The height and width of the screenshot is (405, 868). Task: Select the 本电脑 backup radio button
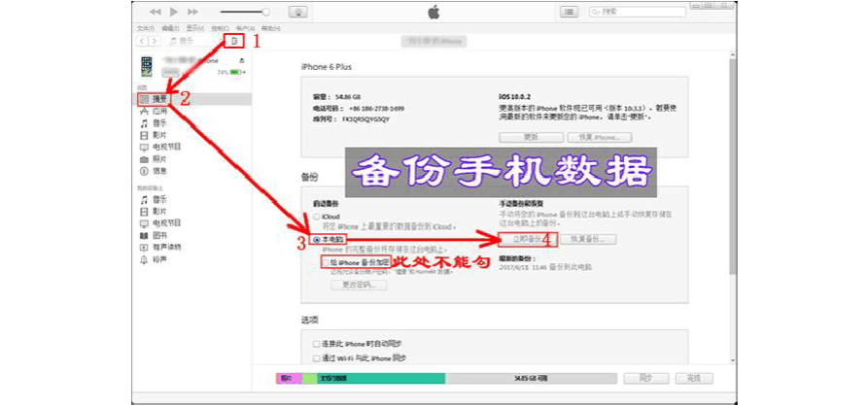(x=317, y=240)
